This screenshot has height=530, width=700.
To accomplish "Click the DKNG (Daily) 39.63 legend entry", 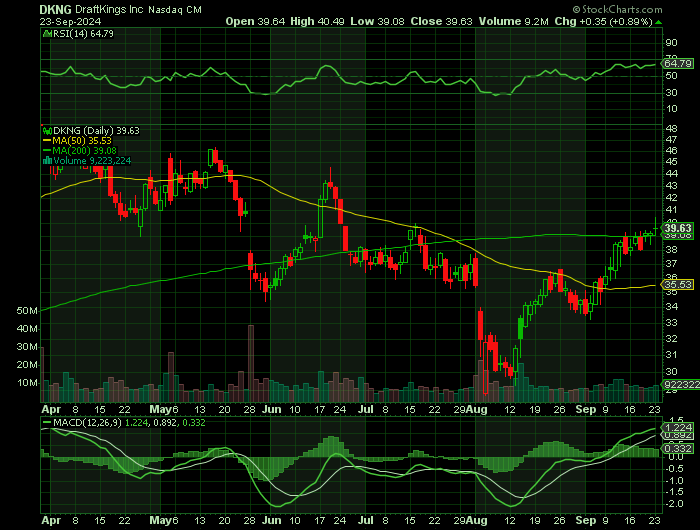I will coord(96,131).
